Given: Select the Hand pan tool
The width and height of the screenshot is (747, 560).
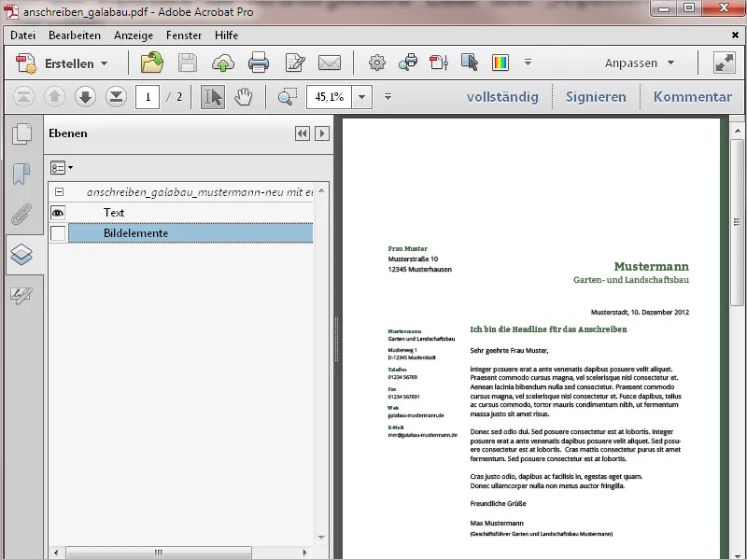Looking at the screenshot, I should click(x=244, y=97).
